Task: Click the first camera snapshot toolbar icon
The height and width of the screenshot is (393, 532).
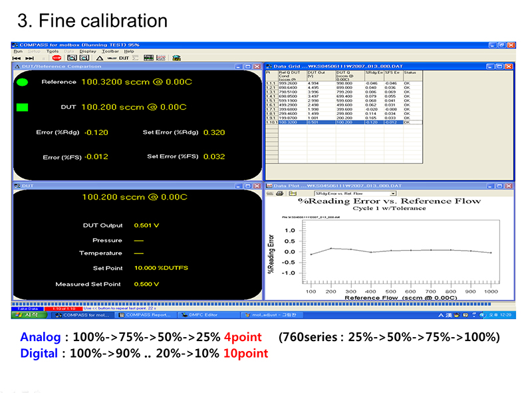Action: click(72, 58)
